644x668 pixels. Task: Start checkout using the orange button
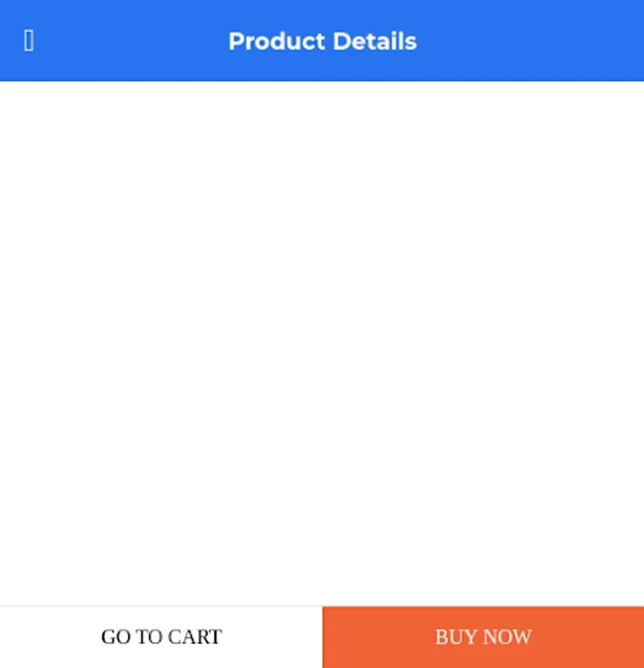tap(483, 637)
